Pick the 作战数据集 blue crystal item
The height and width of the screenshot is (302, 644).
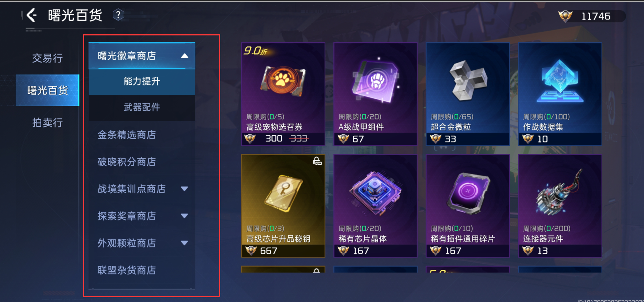(x=560, y=94)
